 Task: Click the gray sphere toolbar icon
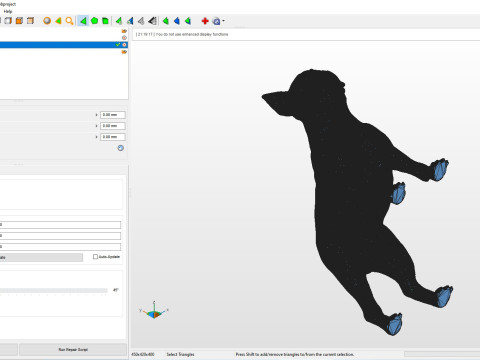47,21
